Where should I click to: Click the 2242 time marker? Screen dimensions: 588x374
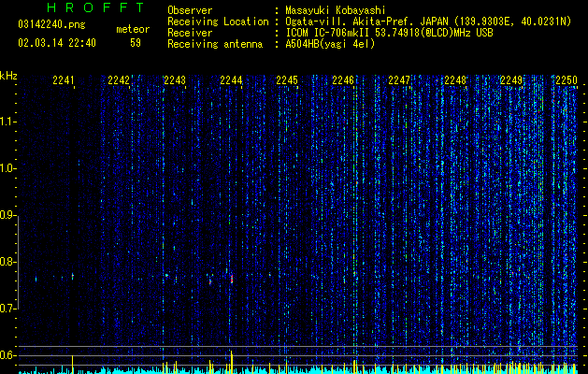click(x=119, y=80)
